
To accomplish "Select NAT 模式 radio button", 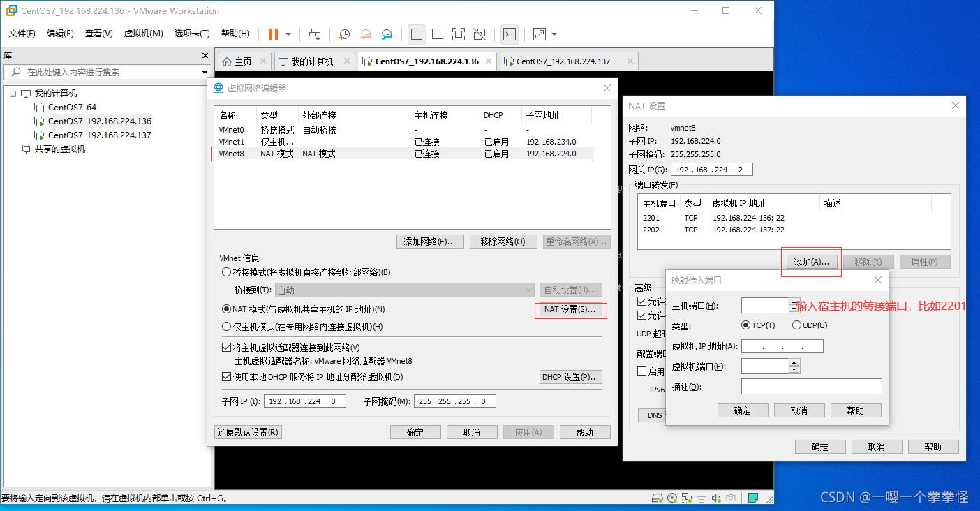I will click(226, 309).
